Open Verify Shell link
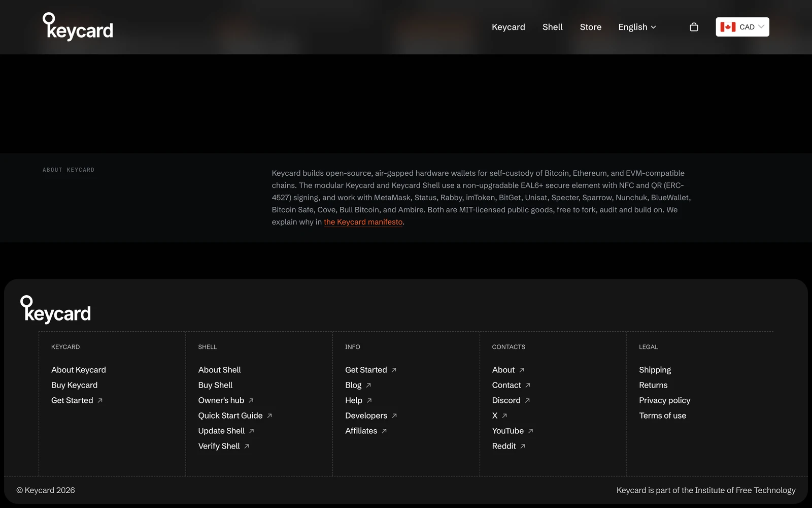The width and height of the screenshot is (812, 508). [219, 446]
